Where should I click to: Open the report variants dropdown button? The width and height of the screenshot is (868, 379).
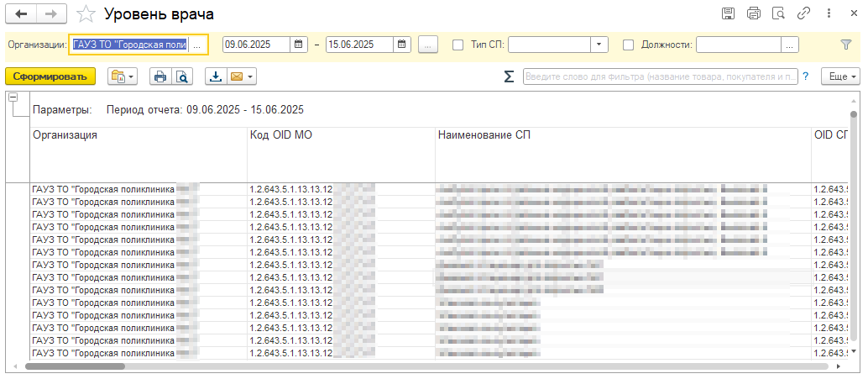click(x=123, y=76)
